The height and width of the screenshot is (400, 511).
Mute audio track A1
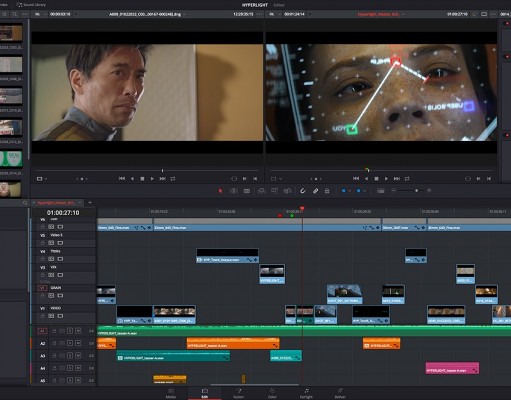[78, 331]
